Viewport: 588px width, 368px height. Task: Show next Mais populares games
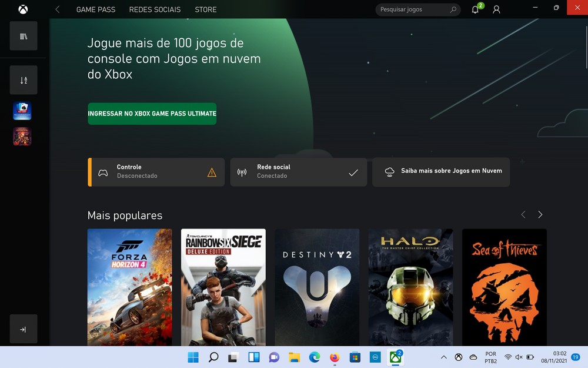tap(540, 214)
